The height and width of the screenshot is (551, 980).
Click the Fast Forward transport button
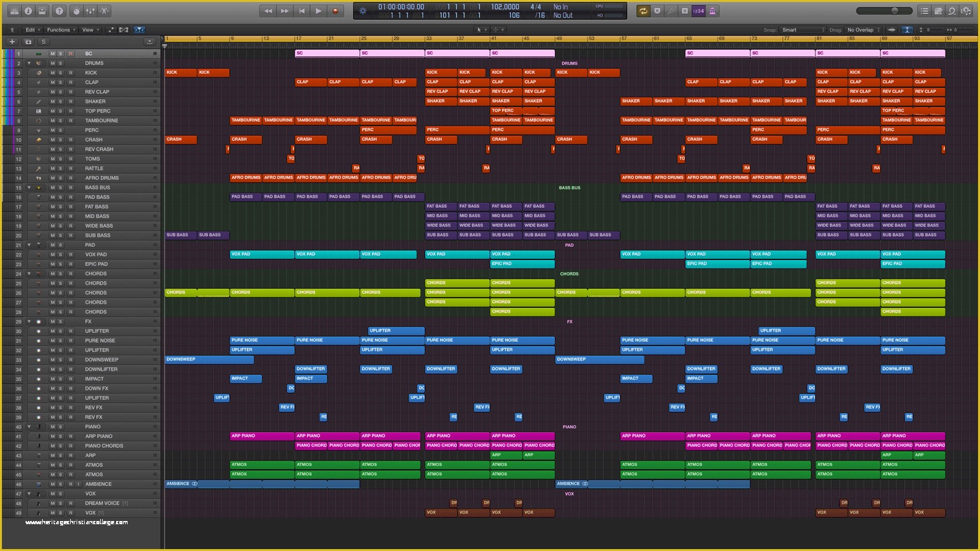[x=285, y=11]
